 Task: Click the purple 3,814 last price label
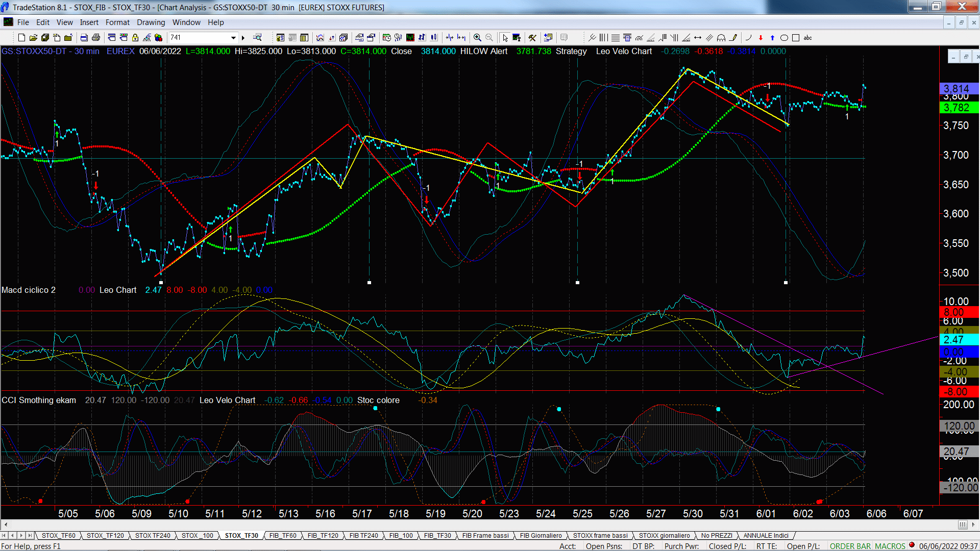pos(959,88)
